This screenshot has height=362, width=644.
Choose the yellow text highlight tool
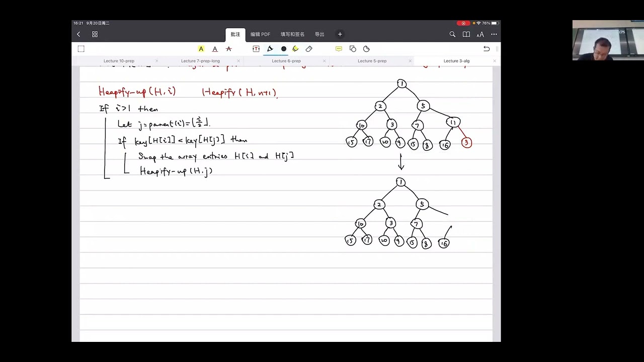click(x=201, y=49)
